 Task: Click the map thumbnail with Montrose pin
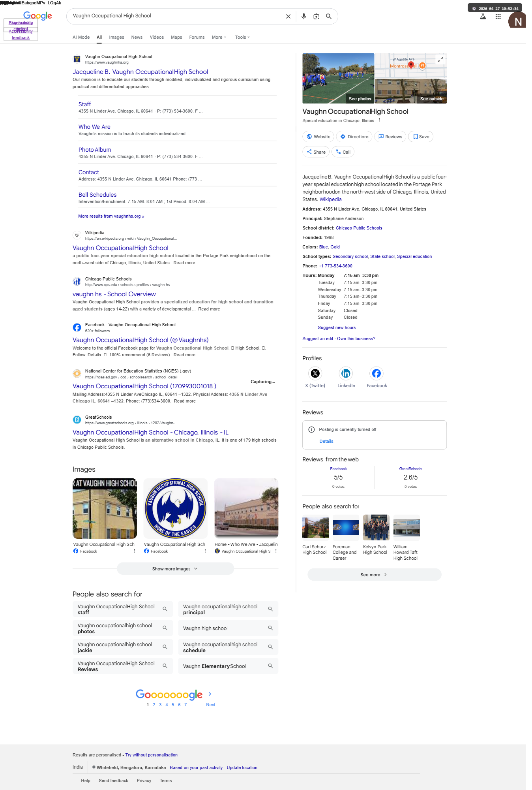click(411, 66)
